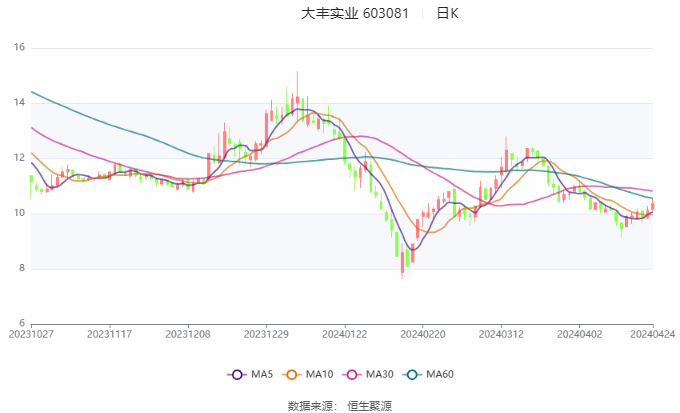Click the y-axis value 16
Screen dimensions: 680x413
coord(19,47)
